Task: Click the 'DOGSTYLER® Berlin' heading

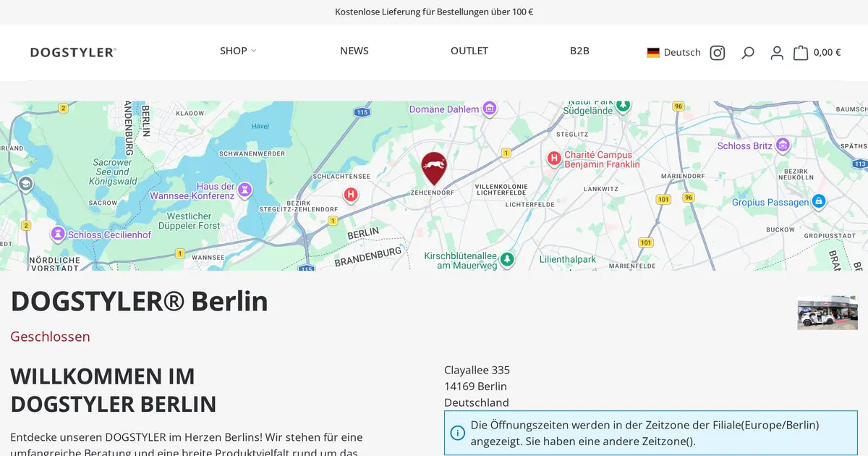Action: (139, 301)
